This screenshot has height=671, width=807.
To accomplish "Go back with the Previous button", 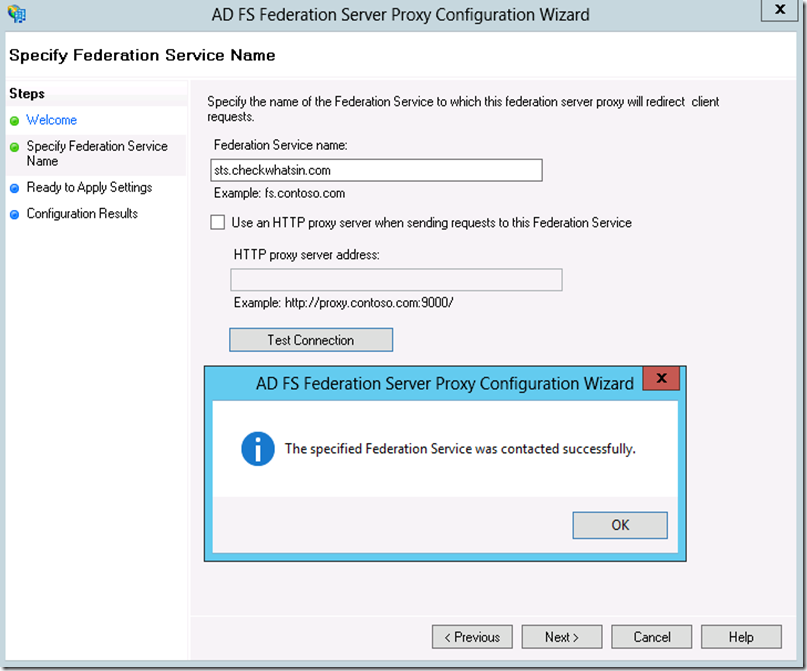I will coord(472,637).
